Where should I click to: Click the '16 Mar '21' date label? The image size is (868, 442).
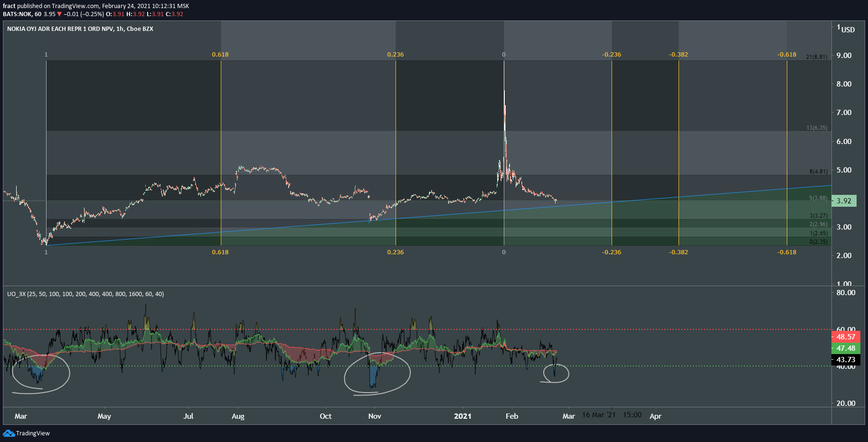pyautogui.click(x=599, y=415)
